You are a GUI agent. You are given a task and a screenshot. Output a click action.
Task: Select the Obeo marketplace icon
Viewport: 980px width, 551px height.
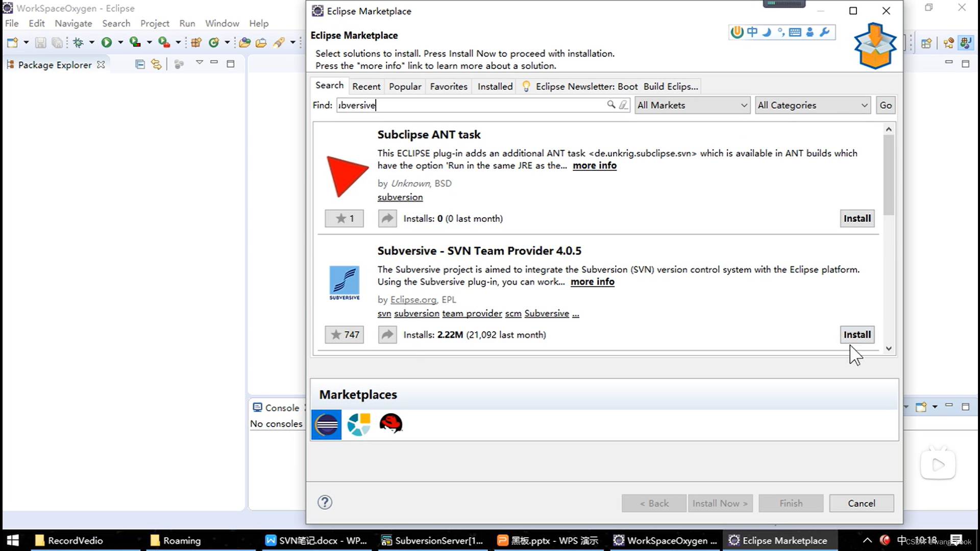point(358,424)
